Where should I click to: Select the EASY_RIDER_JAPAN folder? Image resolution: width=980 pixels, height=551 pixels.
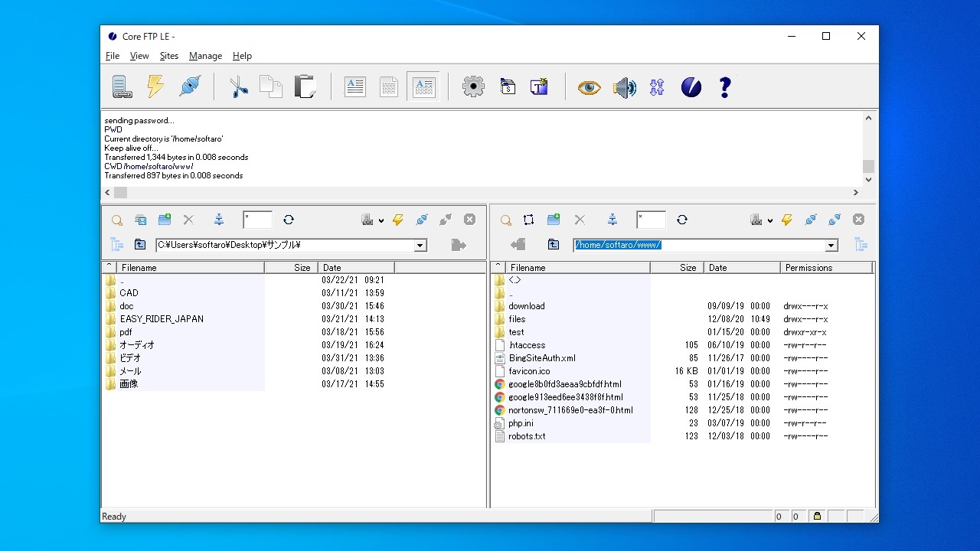[162, 319]
